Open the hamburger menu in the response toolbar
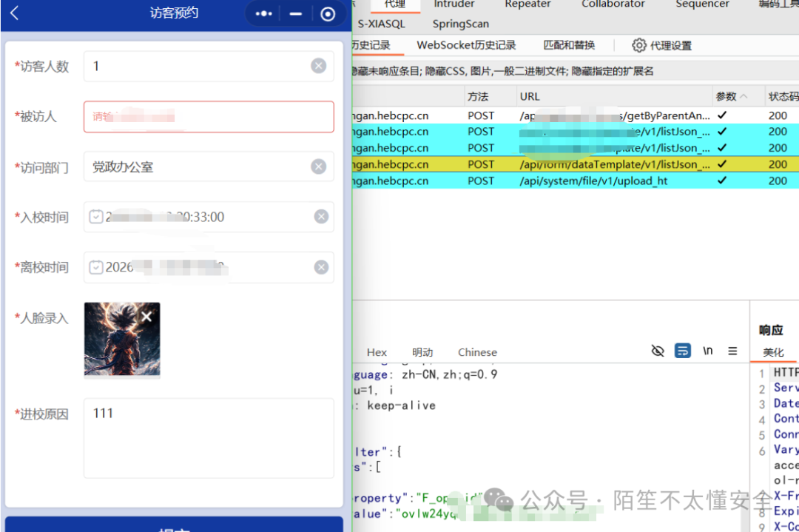The height and width of the screenshot is (532, 799). click(x=732, y=351)
